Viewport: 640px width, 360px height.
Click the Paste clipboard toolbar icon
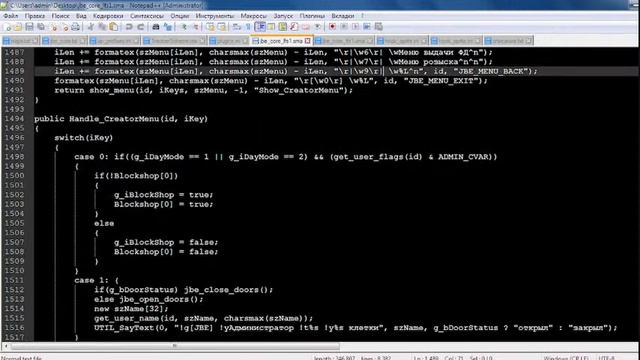(114, 27)
